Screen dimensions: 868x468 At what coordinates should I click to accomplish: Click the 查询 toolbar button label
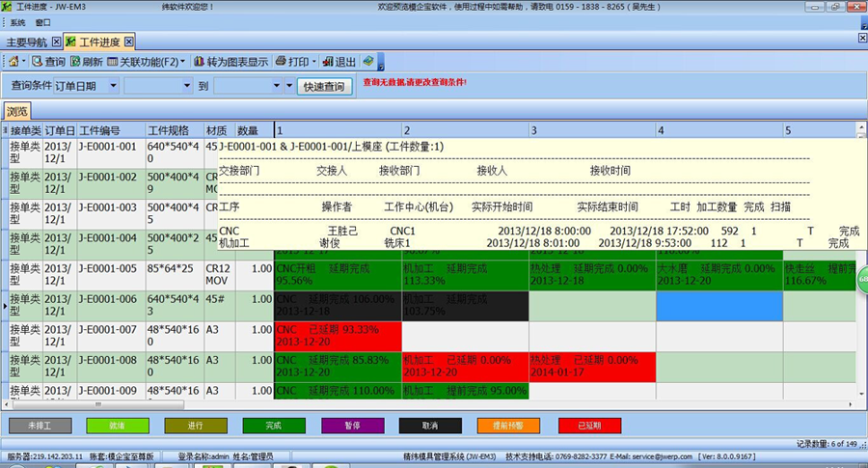(55, 62)
